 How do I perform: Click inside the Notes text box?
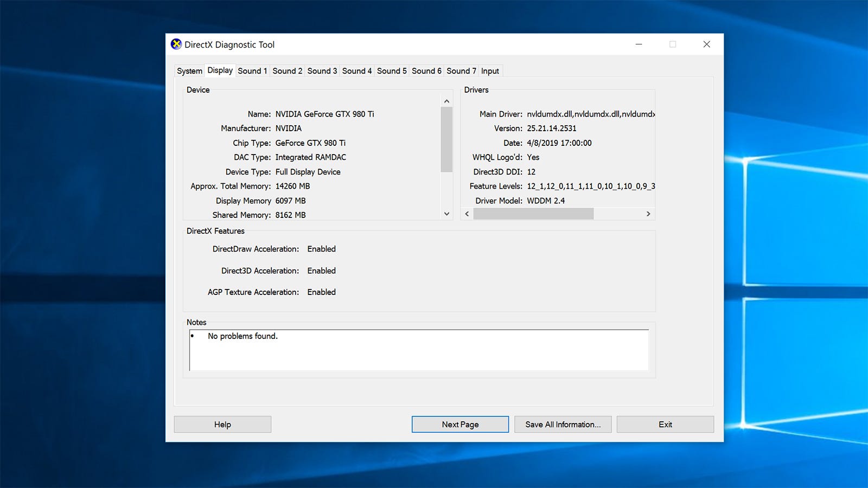pos(419,350)
